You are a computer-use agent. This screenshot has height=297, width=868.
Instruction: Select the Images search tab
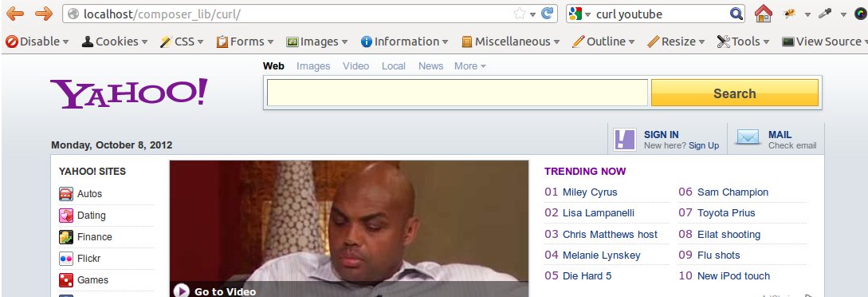click(x=313, y=66)
